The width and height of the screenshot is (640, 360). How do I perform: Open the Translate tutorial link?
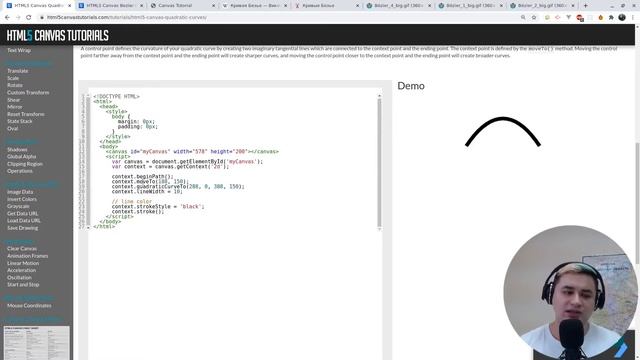pos(18,71)
